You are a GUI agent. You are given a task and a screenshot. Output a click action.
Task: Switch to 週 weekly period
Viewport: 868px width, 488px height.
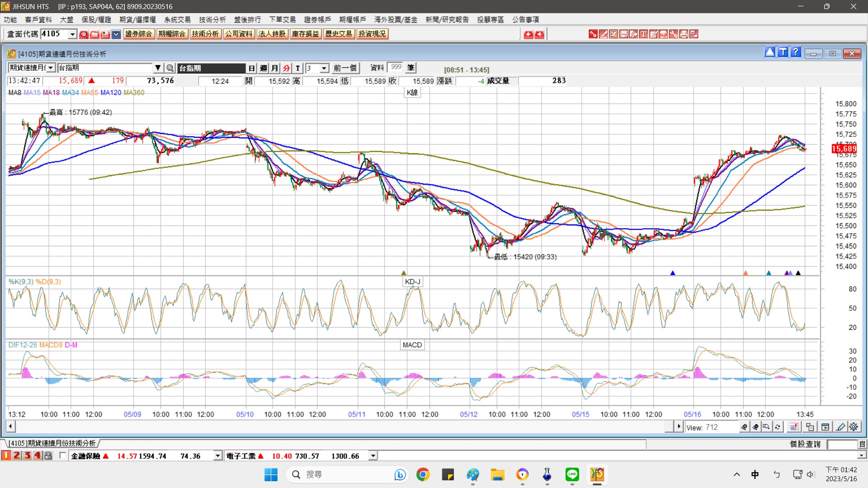tap(264, 68)
